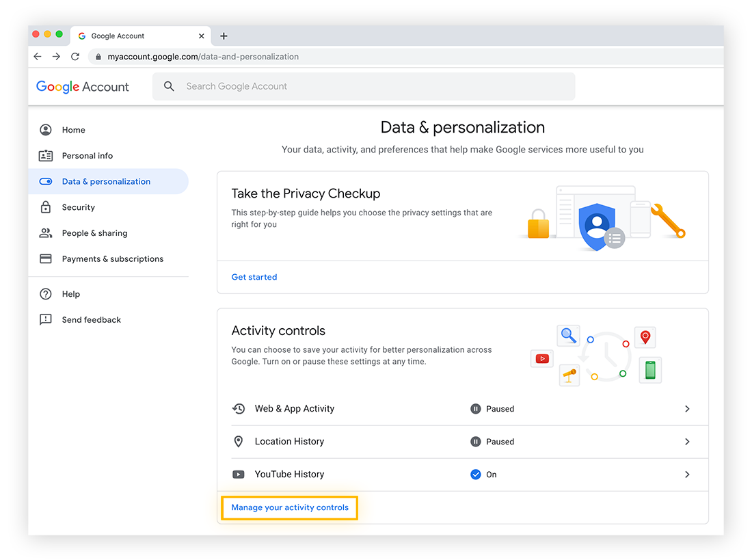
Task: Select the Personal info sidebar icon
Action: pos(45,155)
